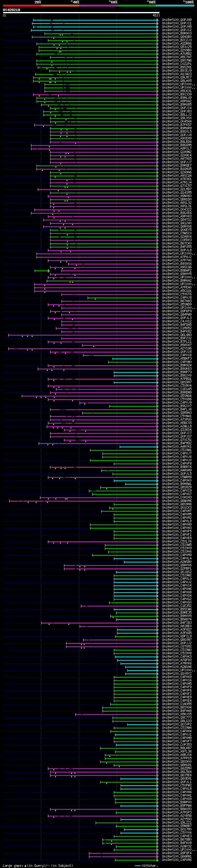
Task: Click UniRef100_Q8S9H7 label
Action: 177,382
